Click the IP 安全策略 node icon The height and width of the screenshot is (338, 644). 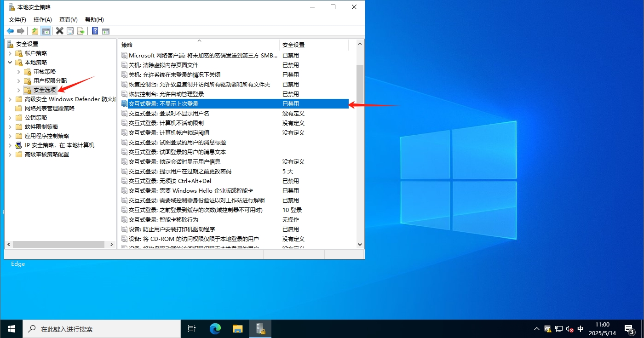click(19, 145)
